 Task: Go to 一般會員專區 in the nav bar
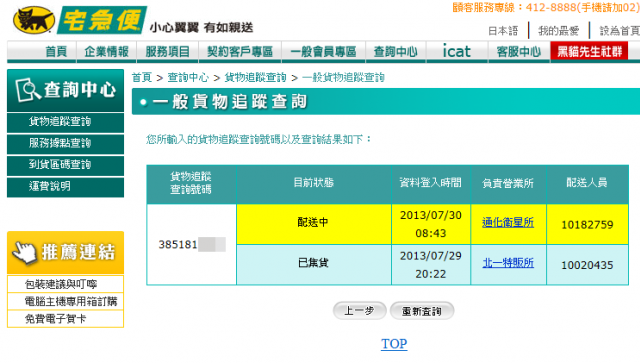tap(323, 52)
